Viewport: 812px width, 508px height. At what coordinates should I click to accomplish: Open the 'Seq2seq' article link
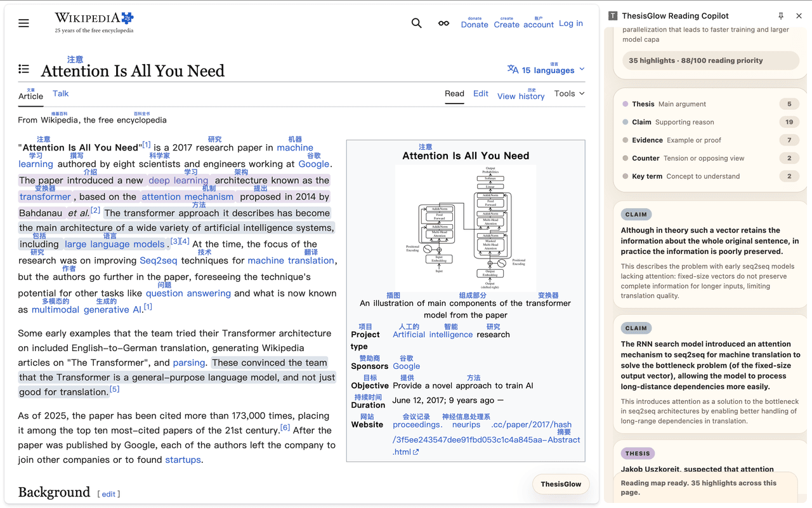click(x=159, y=260)
